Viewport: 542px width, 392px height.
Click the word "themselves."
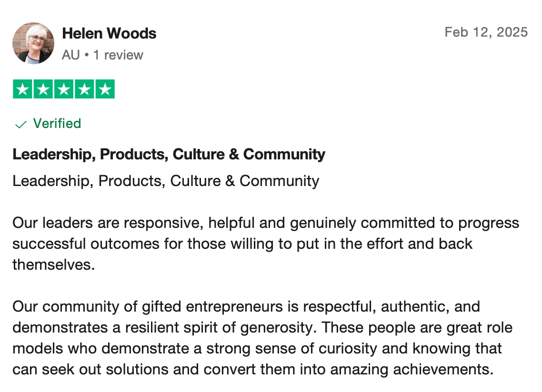[54, 265]
